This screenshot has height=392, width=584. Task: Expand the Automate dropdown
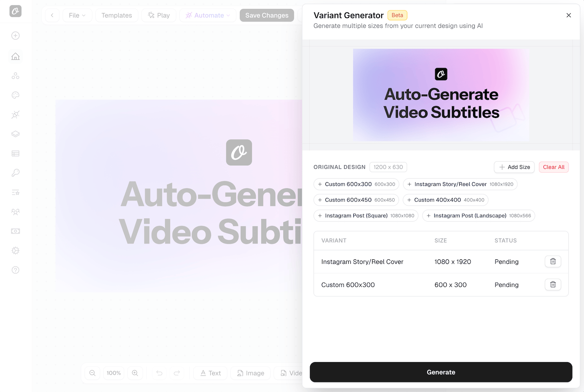point(208,15)
